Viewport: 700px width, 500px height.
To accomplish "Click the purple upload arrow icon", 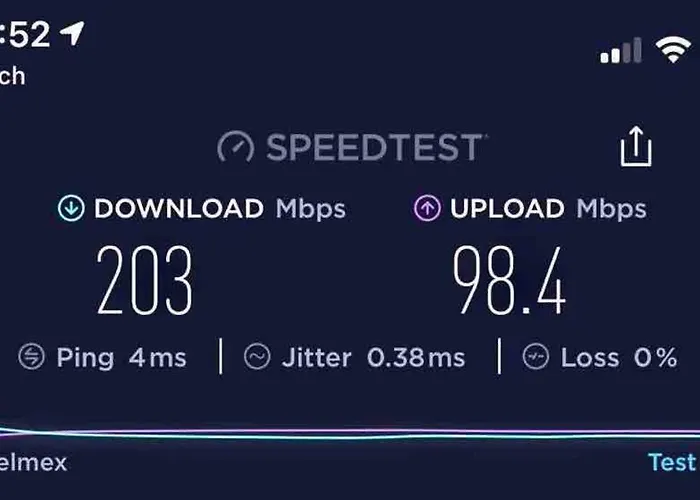I will [x=427, y=208].
